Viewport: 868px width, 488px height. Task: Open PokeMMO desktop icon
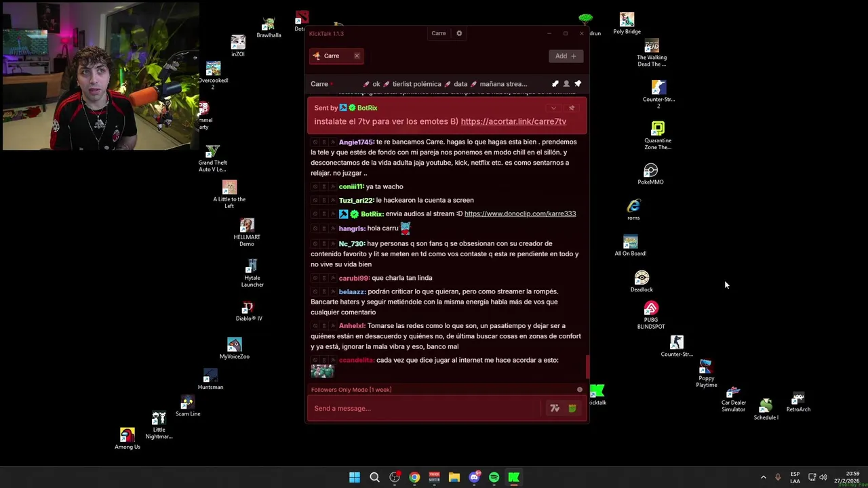[x=650, y=174]
